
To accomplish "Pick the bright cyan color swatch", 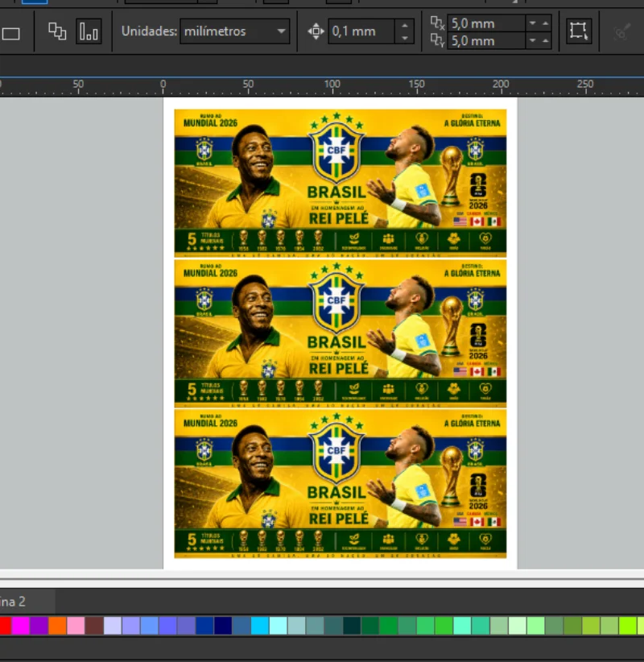I will 260,626.
